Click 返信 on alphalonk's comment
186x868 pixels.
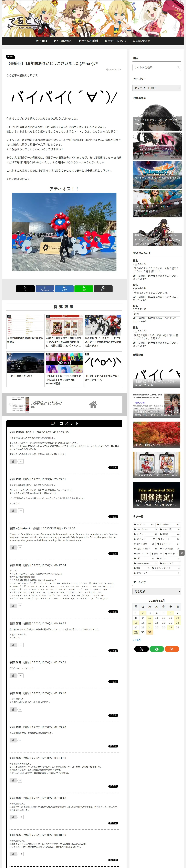(113, 553)
